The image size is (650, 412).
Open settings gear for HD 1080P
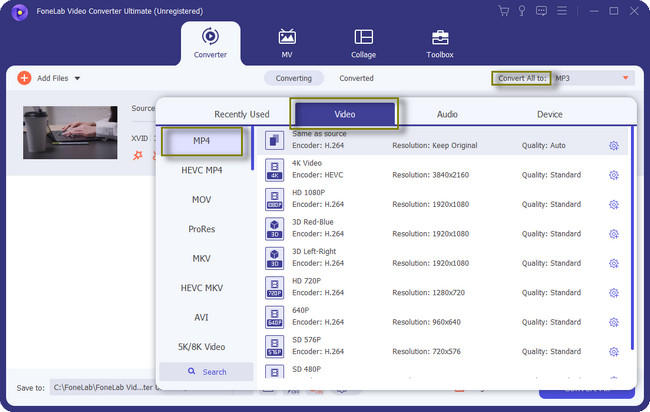tap(614, 204)
